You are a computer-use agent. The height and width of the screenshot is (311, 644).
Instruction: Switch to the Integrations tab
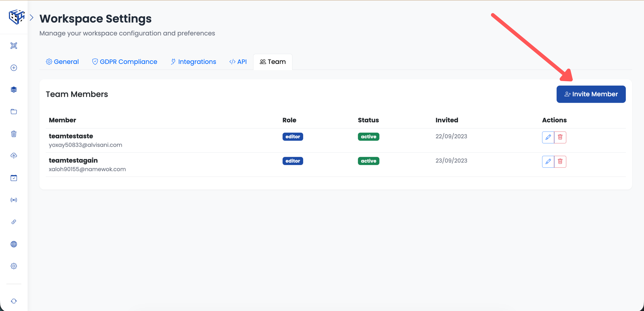pyautogui.click(x=193, y=62)
